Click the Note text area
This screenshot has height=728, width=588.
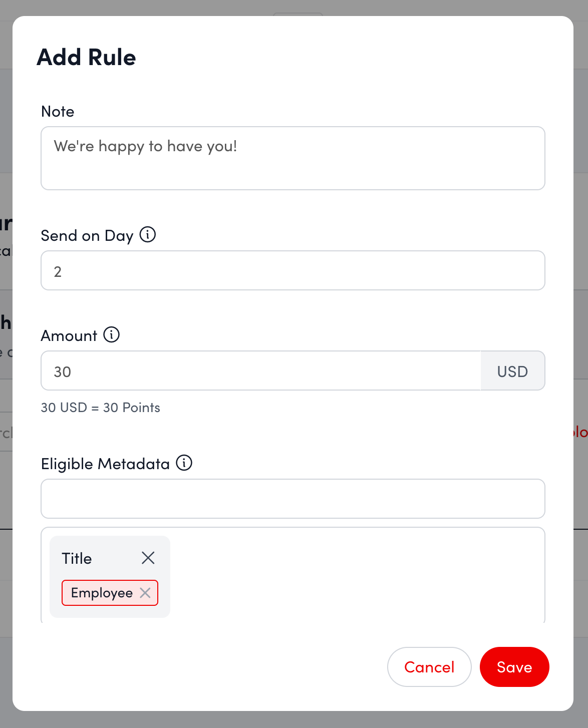292,158
